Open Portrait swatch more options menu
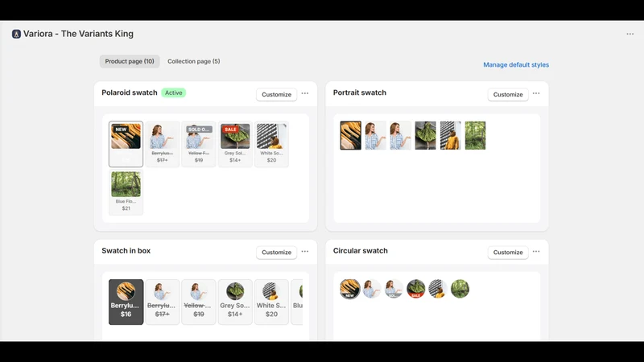The width and height of the screenshot is (644, 362). pos(536,93)
